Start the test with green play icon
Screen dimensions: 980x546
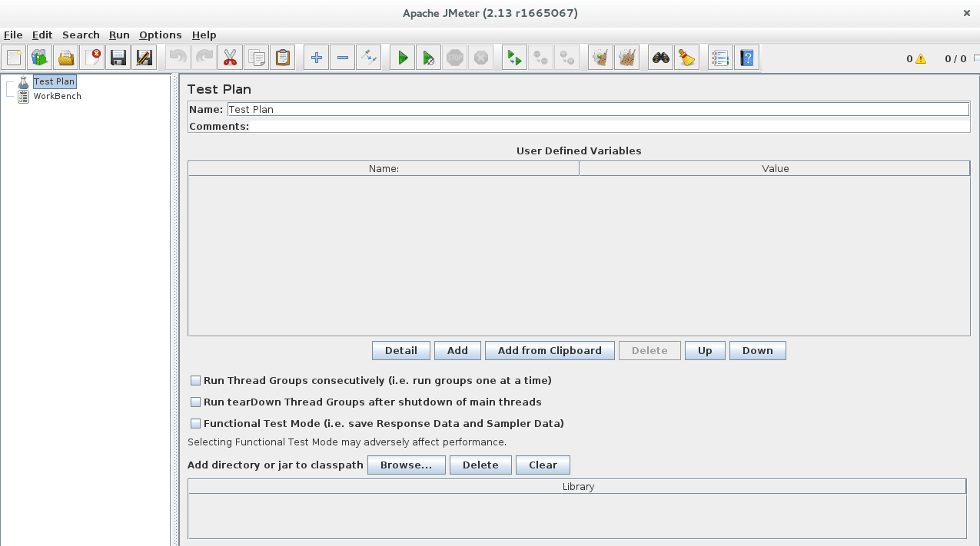[x=402, y=58]
